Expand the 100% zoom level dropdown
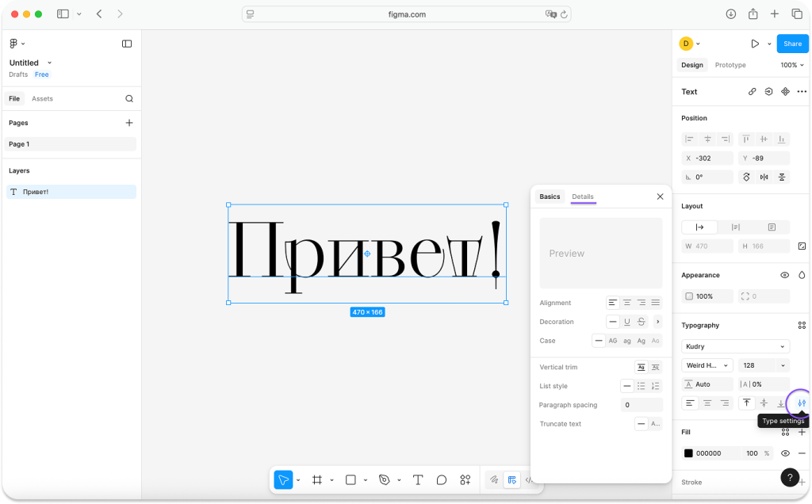This screenshot has width=812, height=504. tap(789, 65)
